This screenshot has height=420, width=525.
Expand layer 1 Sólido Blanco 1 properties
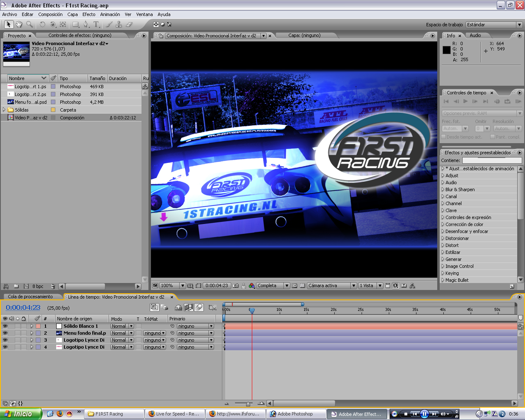pyautogui.click(x=32, y=326)
